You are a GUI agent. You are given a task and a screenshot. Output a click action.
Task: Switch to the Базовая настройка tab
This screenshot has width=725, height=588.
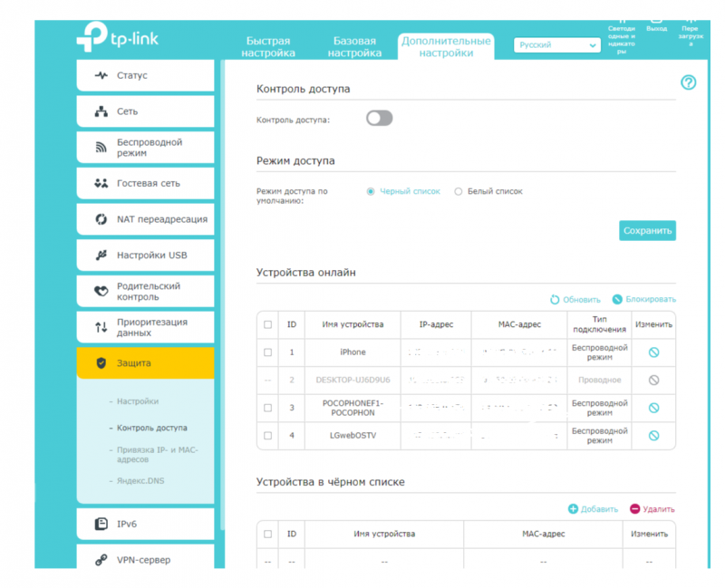[x=354, y=47]
